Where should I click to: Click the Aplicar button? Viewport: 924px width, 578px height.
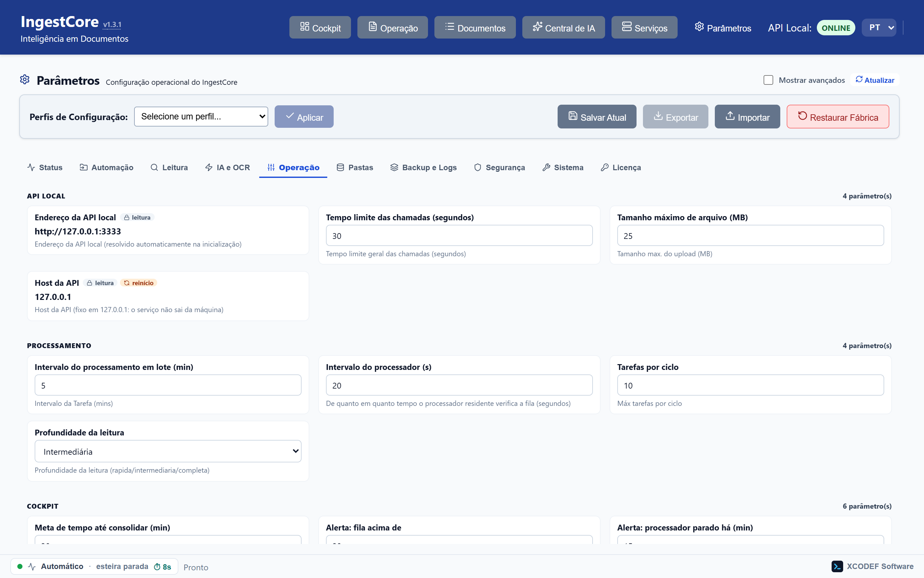pyautogui.click(x=304, y=117)
